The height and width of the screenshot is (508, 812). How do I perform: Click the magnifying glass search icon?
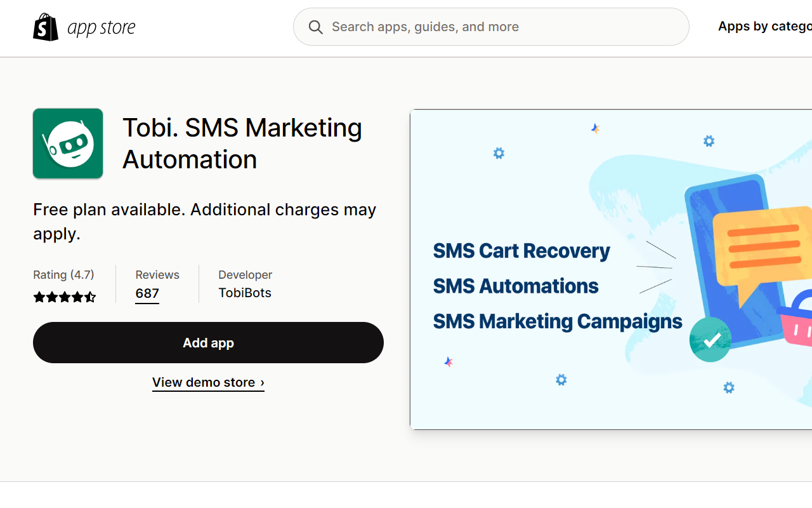pyautogui.click(x=315, y=27)
